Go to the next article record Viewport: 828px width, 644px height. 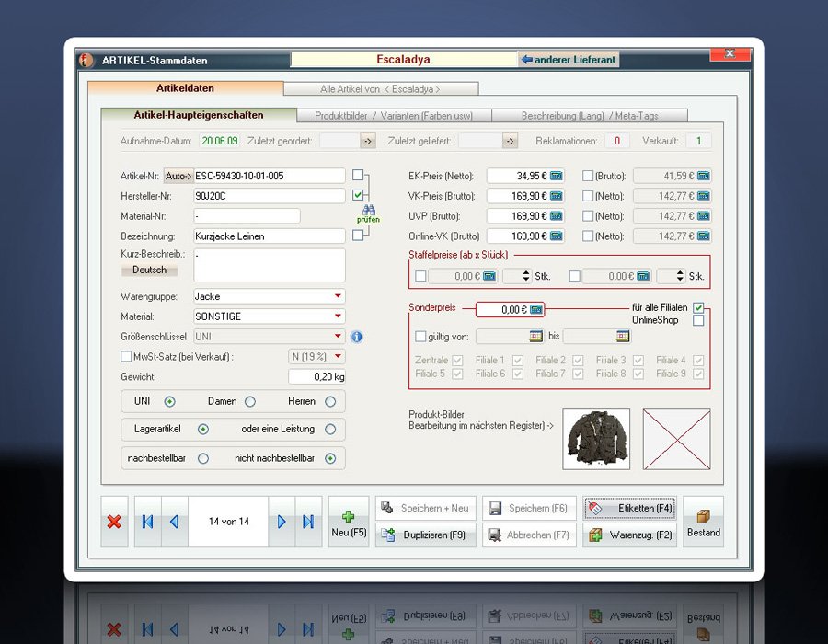click(282, 522)
